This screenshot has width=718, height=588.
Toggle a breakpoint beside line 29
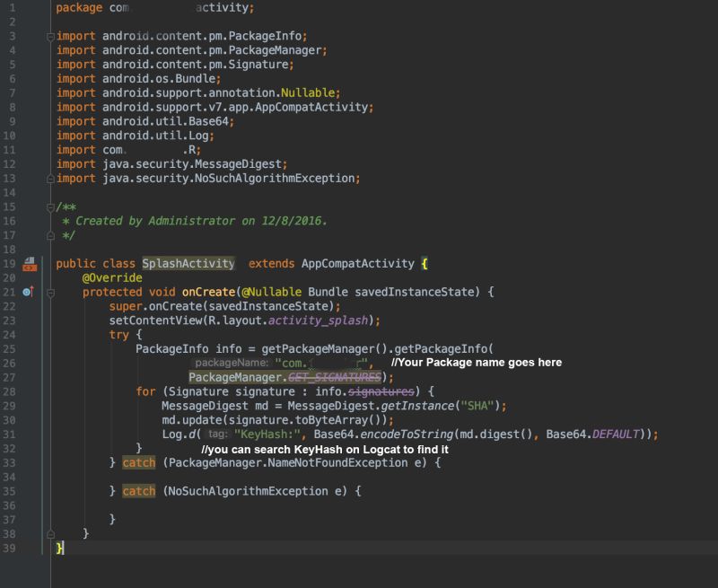coord(36,406)
